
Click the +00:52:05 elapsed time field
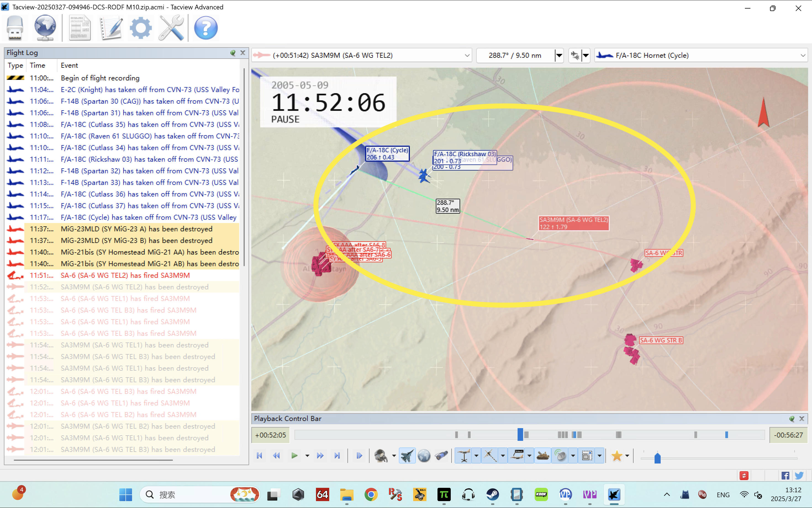coord(270,435)
